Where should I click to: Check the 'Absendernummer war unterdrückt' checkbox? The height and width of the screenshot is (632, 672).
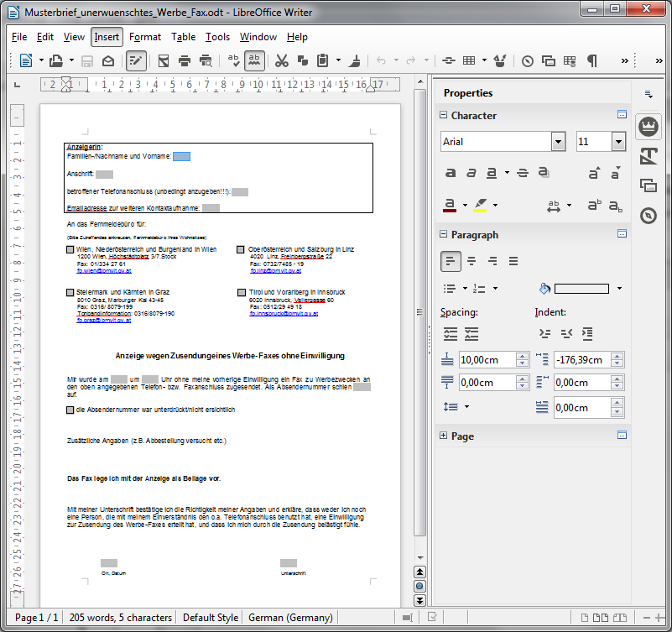pos(70,410)
